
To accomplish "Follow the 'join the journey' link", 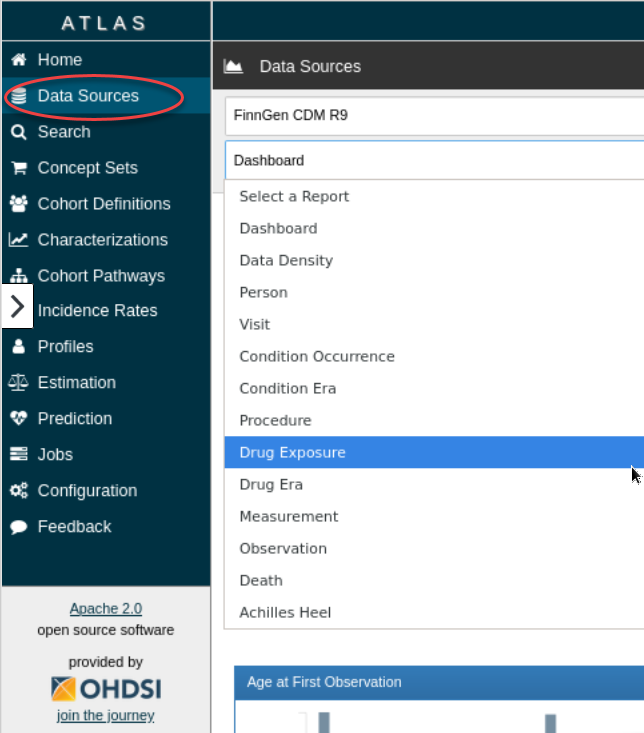I will [x=106, y=716].
